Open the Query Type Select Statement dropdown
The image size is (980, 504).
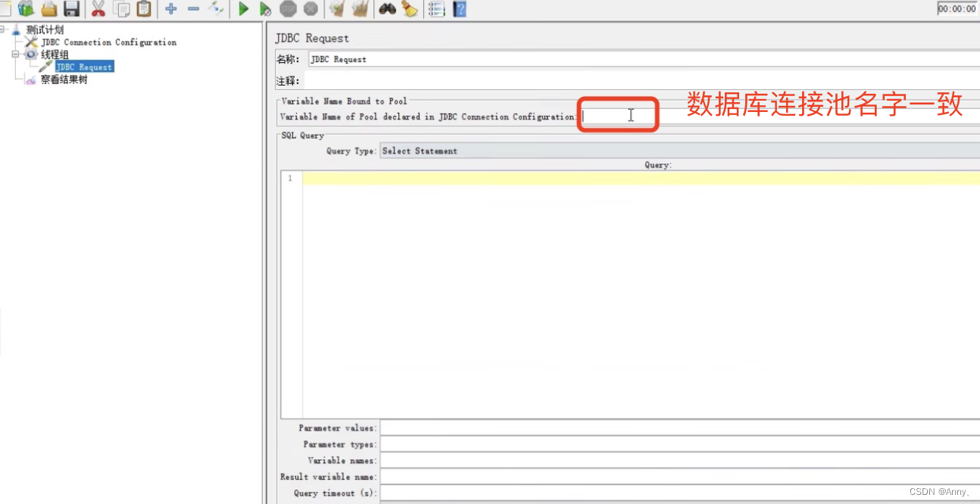pos(679,151)
